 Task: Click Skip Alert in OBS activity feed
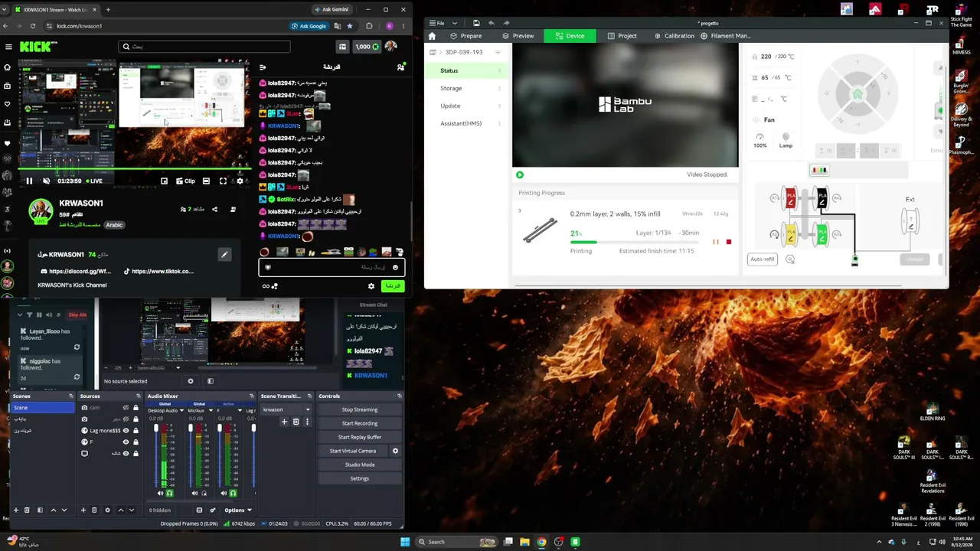click(x=78, y=315)
